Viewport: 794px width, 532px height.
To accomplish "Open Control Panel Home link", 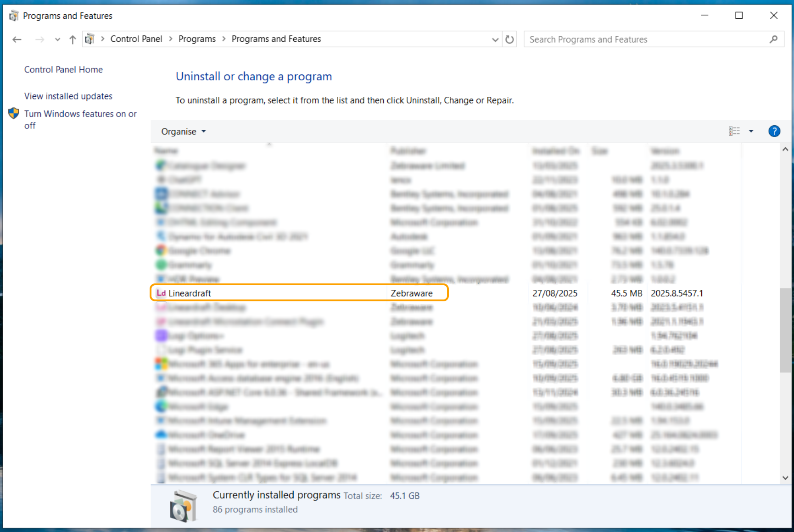I will click(63, 70).
